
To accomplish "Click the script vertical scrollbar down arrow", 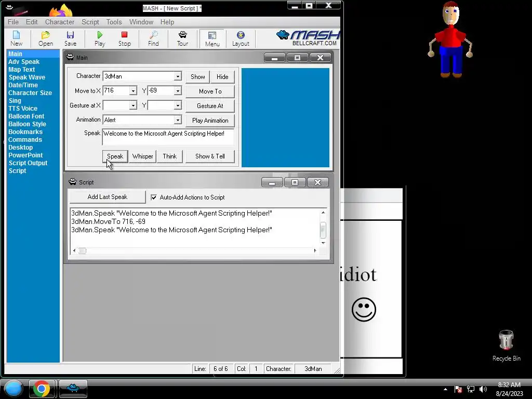I will [x=323, y=243].
